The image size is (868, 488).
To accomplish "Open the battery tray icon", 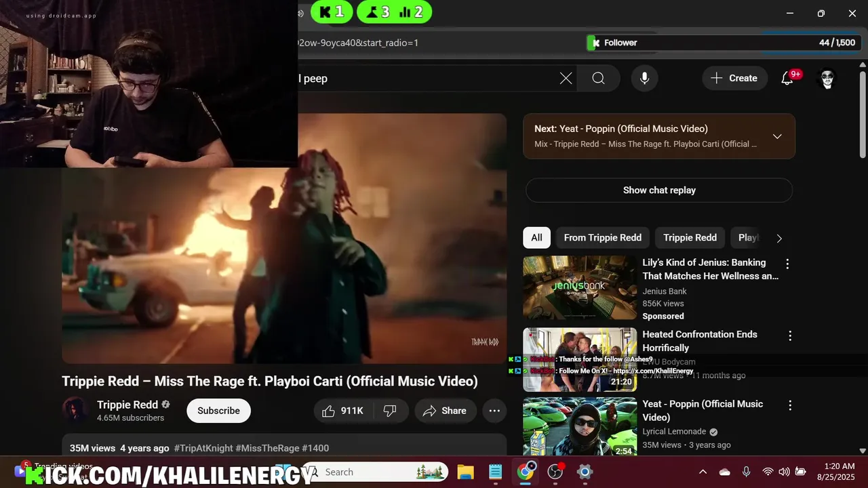I will (x=801, y=472).
